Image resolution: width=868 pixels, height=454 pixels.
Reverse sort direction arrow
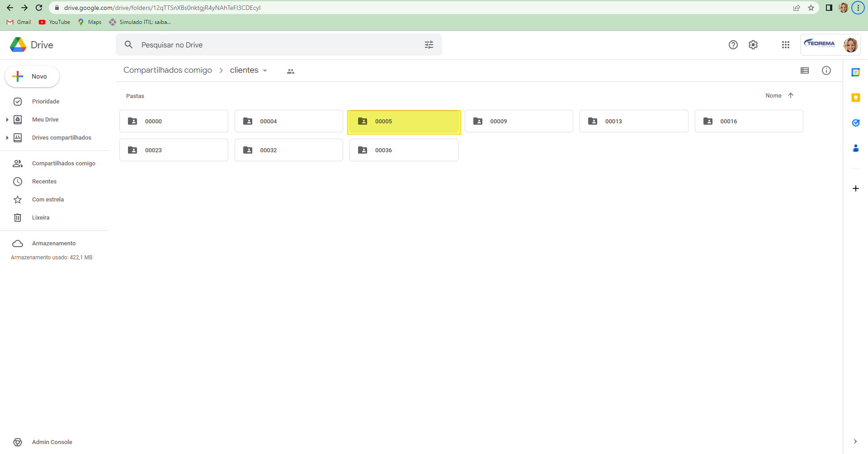[x=791, y=95]
